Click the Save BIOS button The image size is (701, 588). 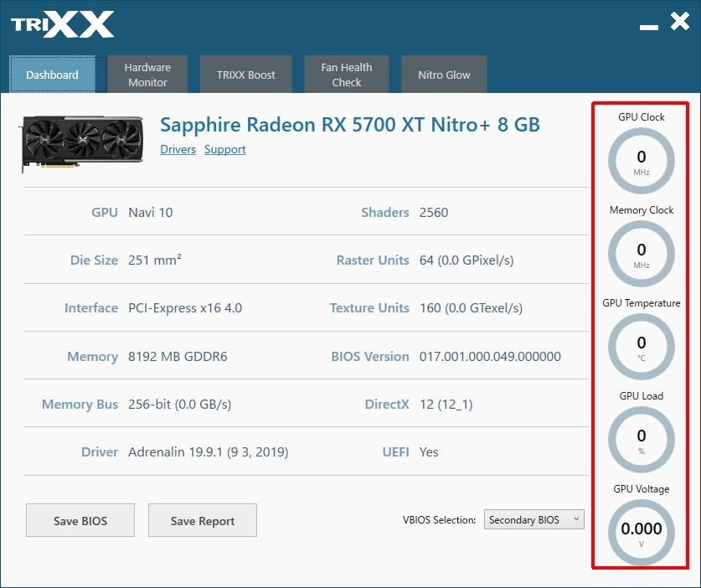[x=80, y=520]
